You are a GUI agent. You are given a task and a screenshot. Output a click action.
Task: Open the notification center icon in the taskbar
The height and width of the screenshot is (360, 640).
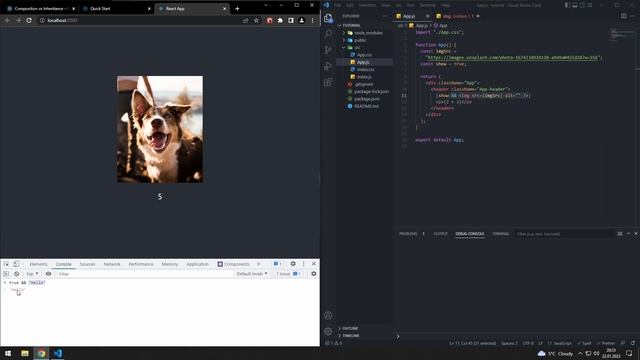pos(629,353)
